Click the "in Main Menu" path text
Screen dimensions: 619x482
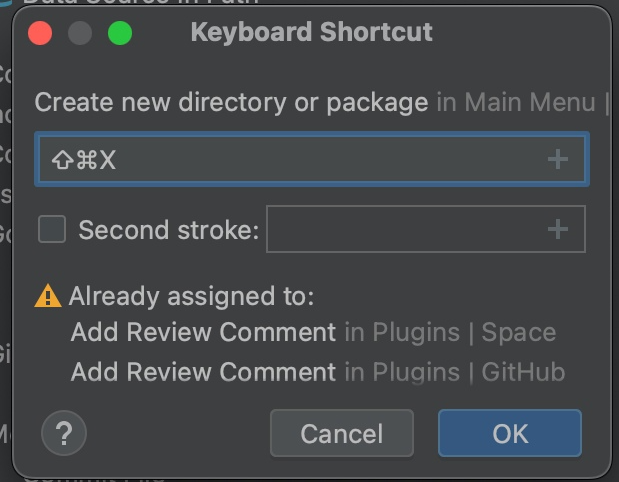tap(516, 102)
